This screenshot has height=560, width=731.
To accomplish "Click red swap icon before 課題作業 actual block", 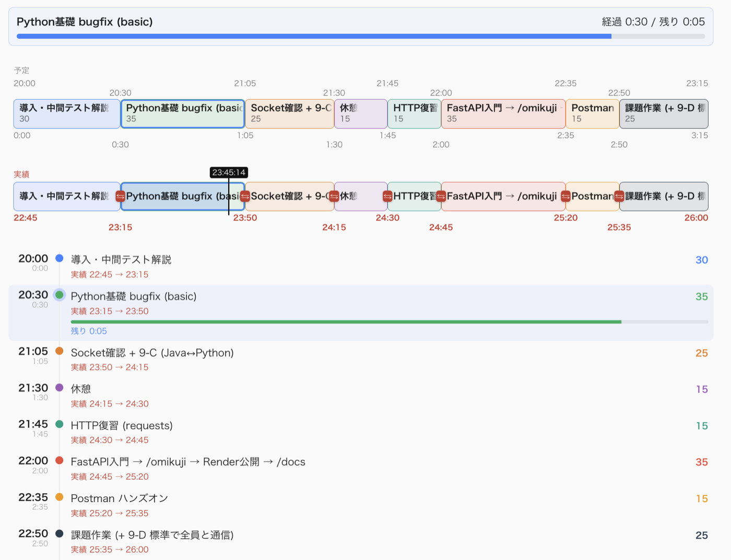I will pos(619,196).
